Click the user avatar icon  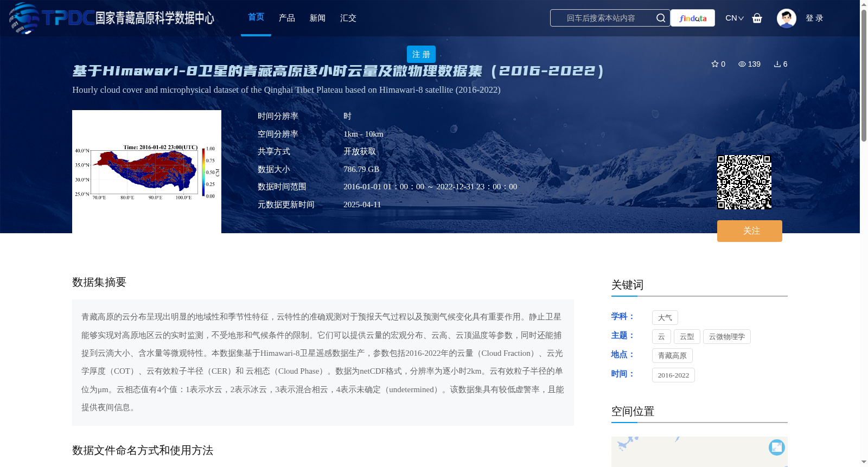[787, 18]
